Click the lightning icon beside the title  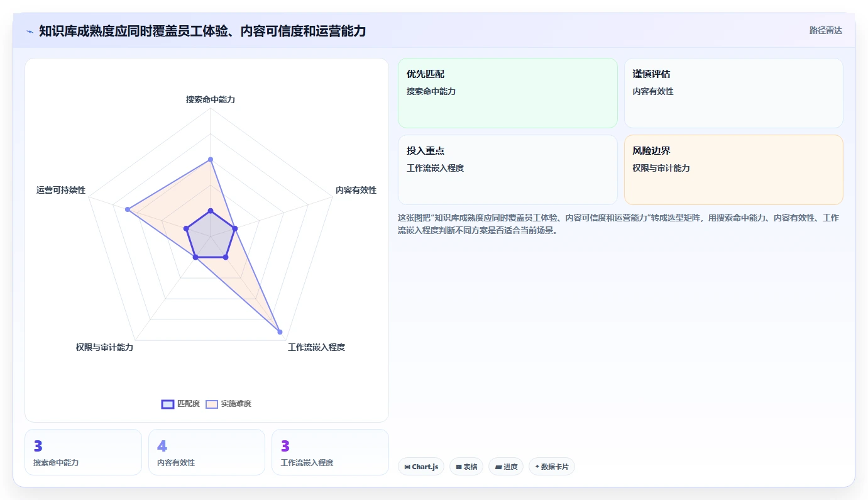(30, 31)
